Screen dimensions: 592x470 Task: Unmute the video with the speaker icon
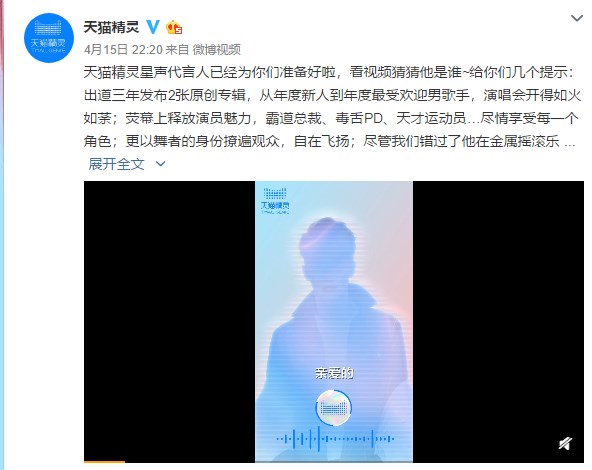pos(565,443)
